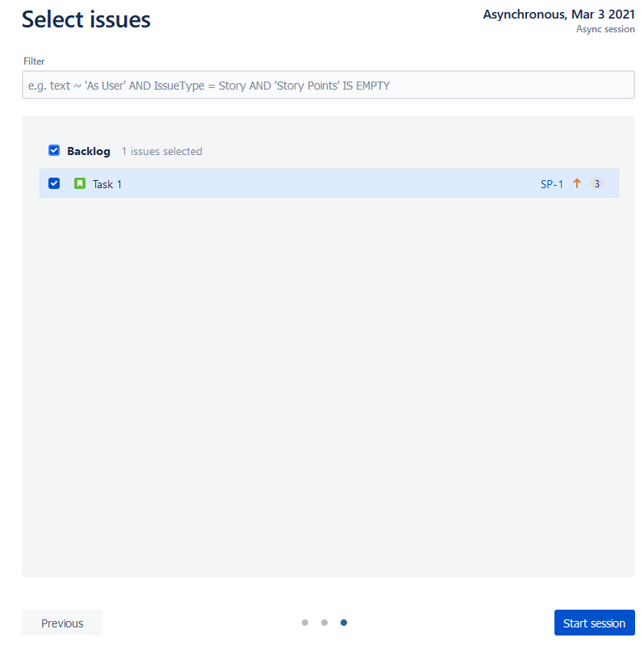Click the orange priority arrow icon
The width and height of the screenshot is (644, 646).
click(577, 184)
